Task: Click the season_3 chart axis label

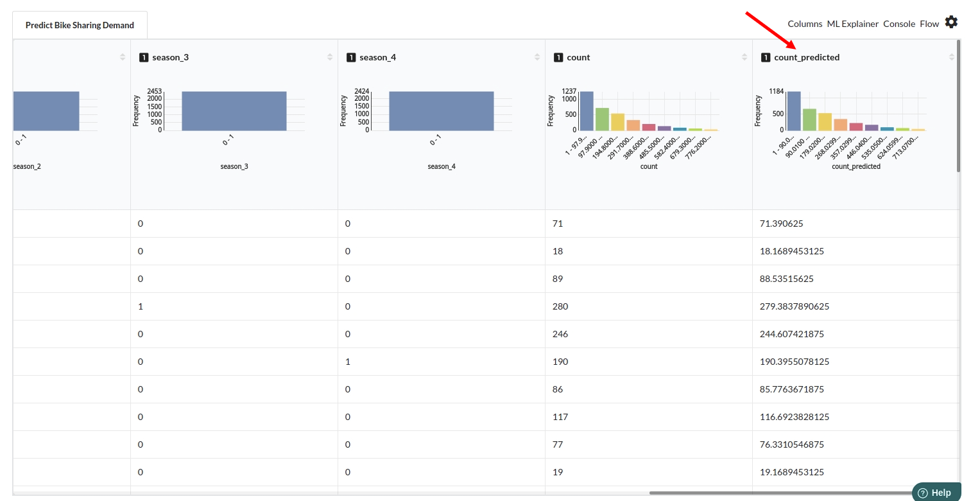Action: [x=234, y=166]
